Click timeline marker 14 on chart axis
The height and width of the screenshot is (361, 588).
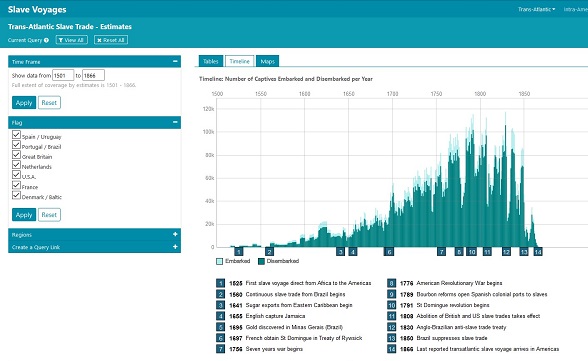pos(538,252)
